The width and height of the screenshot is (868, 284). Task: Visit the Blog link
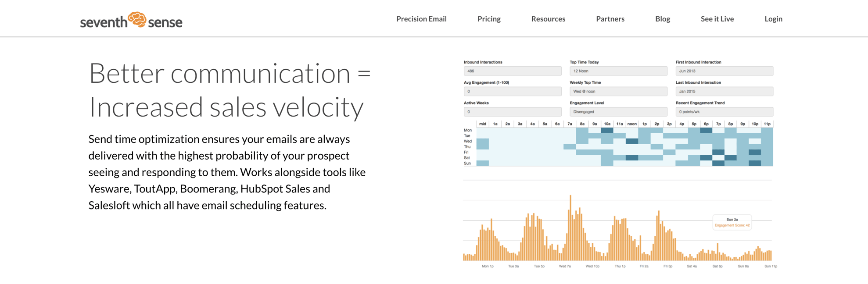point(662,19)
